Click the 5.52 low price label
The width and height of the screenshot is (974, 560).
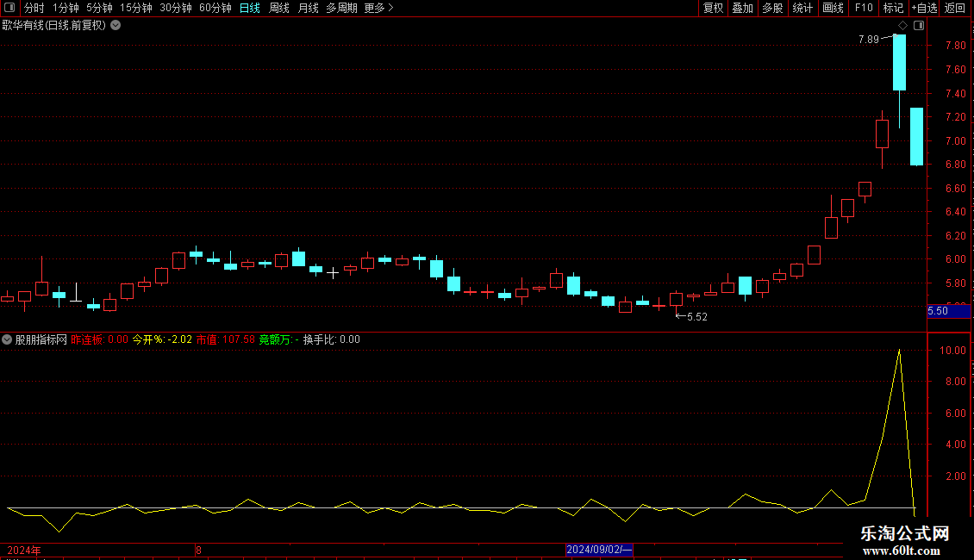(x=697, y=317)
